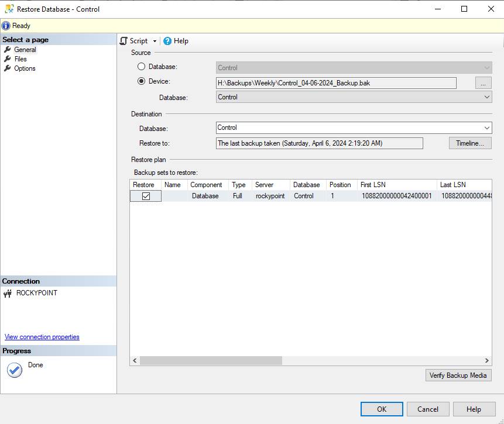
Task: Click the Position column header
Action: [341, 185]
